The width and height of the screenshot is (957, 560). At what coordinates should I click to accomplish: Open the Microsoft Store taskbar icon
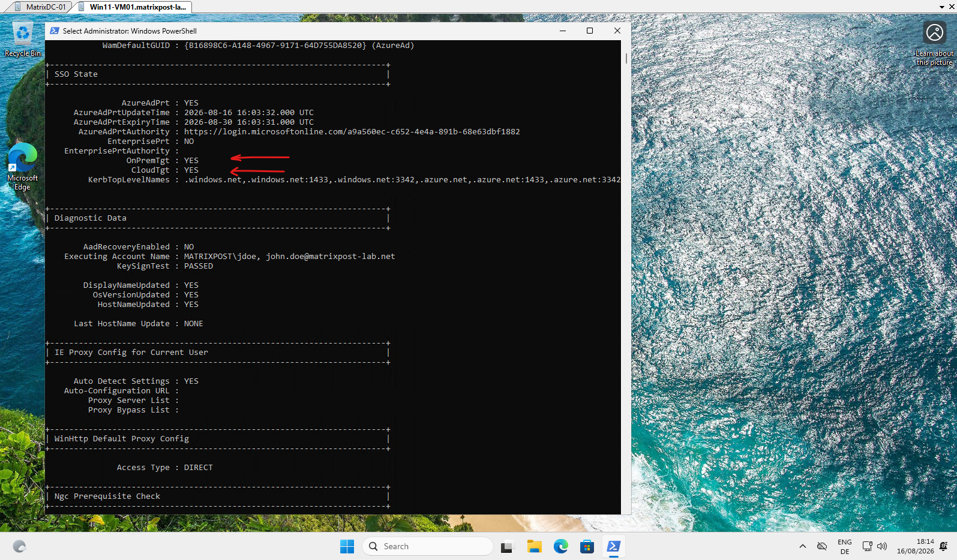point(587,546)
